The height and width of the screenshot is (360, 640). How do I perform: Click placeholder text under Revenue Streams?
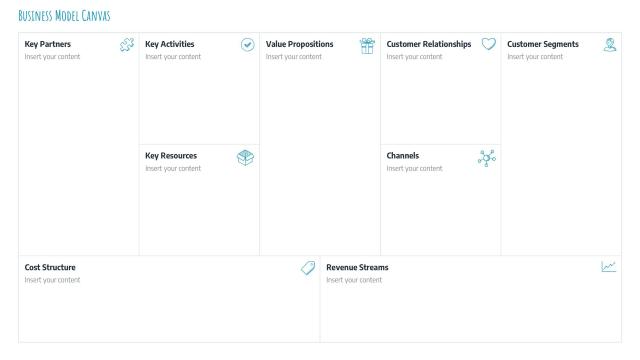coord(354,280)
